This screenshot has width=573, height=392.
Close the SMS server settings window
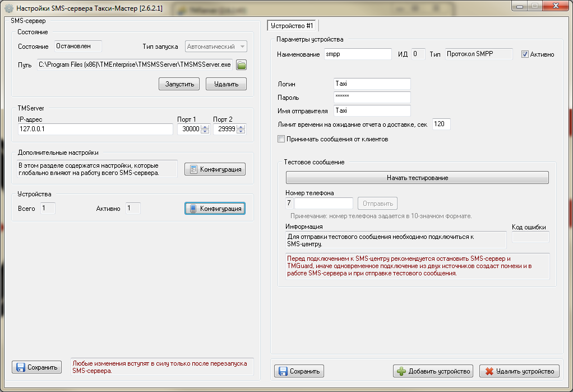[556, 6]
